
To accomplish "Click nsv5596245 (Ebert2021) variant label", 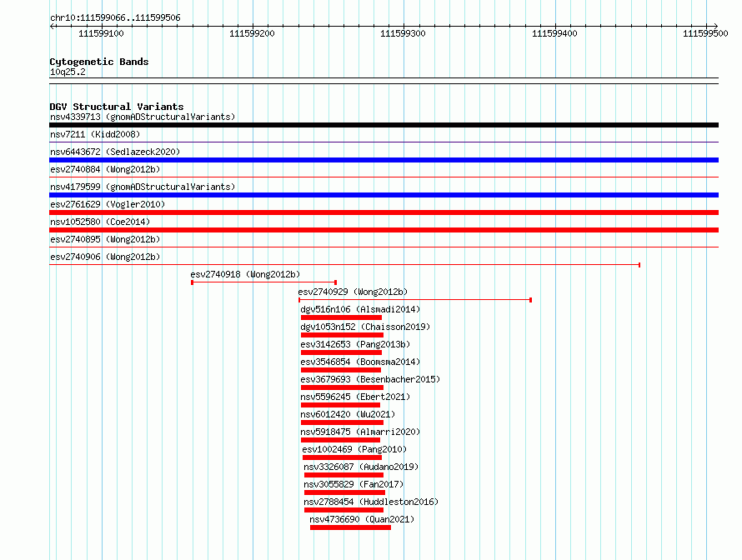I will click(x=355, y=397).
